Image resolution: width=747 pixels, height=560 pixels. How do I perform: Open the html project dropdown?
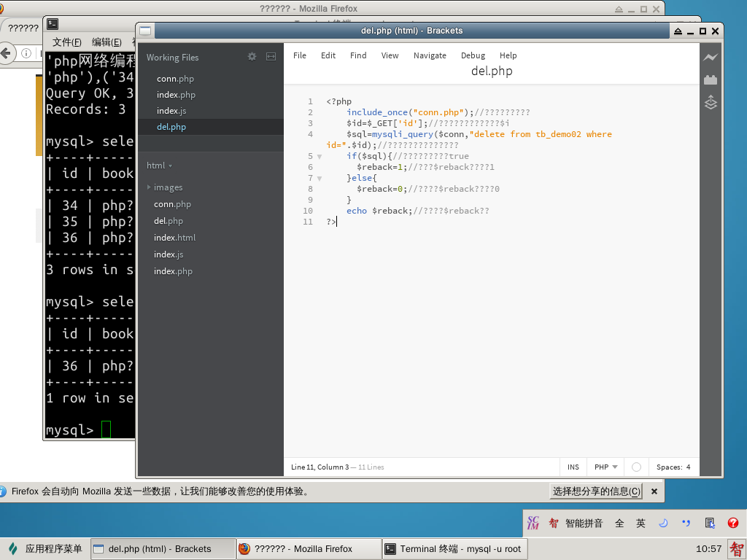click(x=159, y=166)
